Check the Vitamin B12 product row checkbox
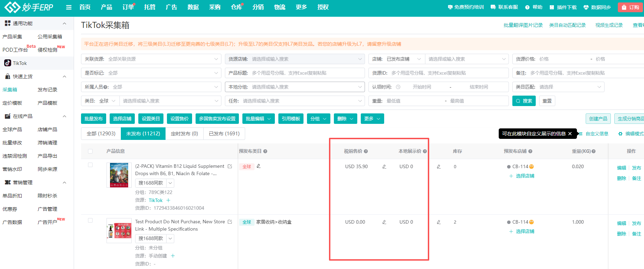This screenshot has height=269, width=644. (90, 165)
